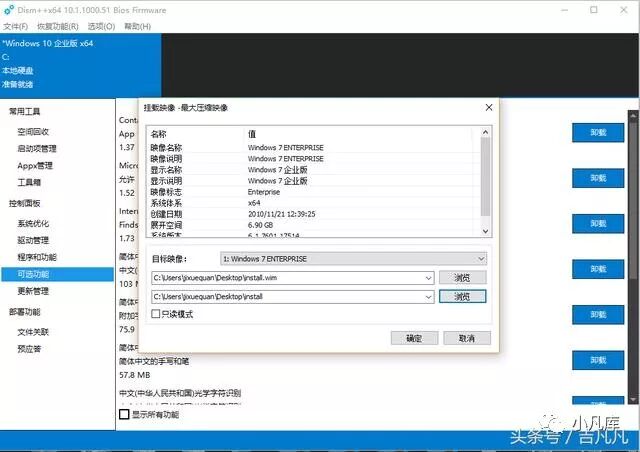
Task: Select the 创建日期 2010/11/21 row
Action: [x=313, y=214]
